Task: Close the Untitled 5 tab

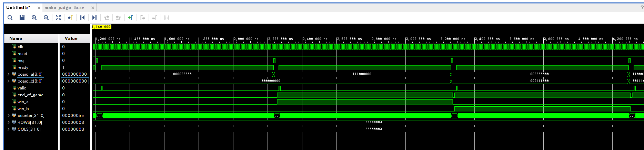Action: (x=39, y=8)
